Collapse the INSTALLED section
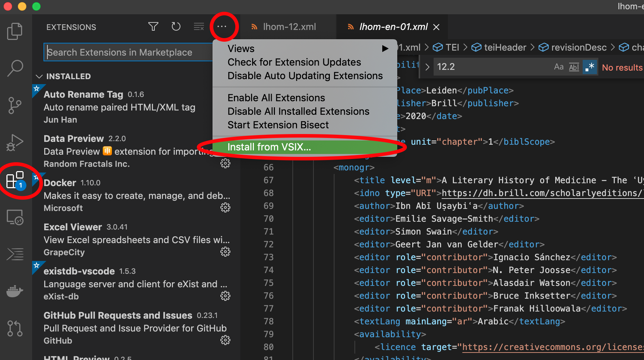The image size is (644, 360). (40, 76)
